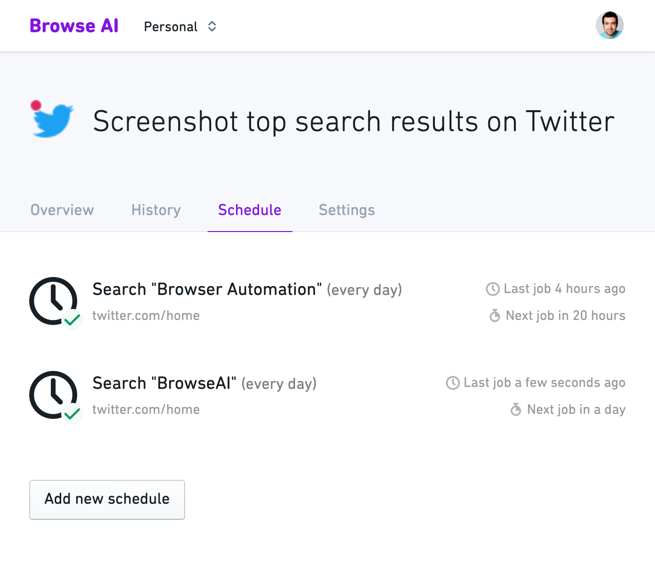655x570 pixels.
Task: Click the Browser Automation schedule clock icon
Action: tap(53, 301)
